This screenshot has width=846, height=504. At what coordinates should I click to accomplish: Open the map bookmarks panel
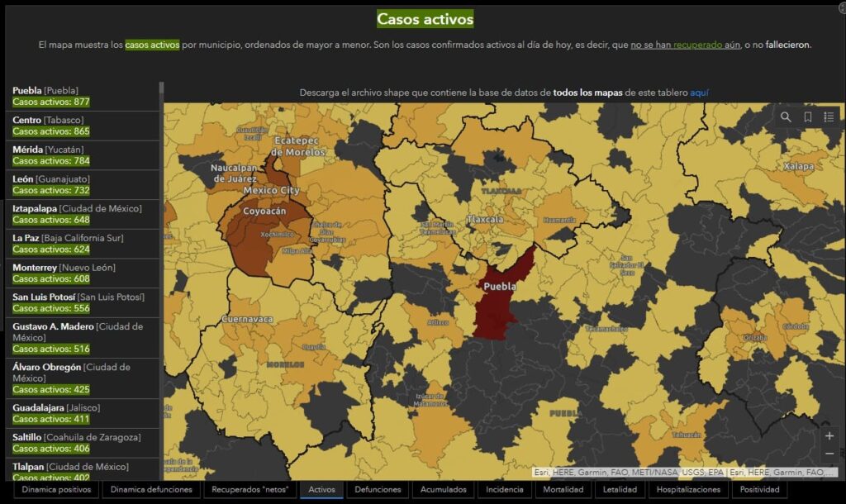pyautogui.click(x=807, y=117)
